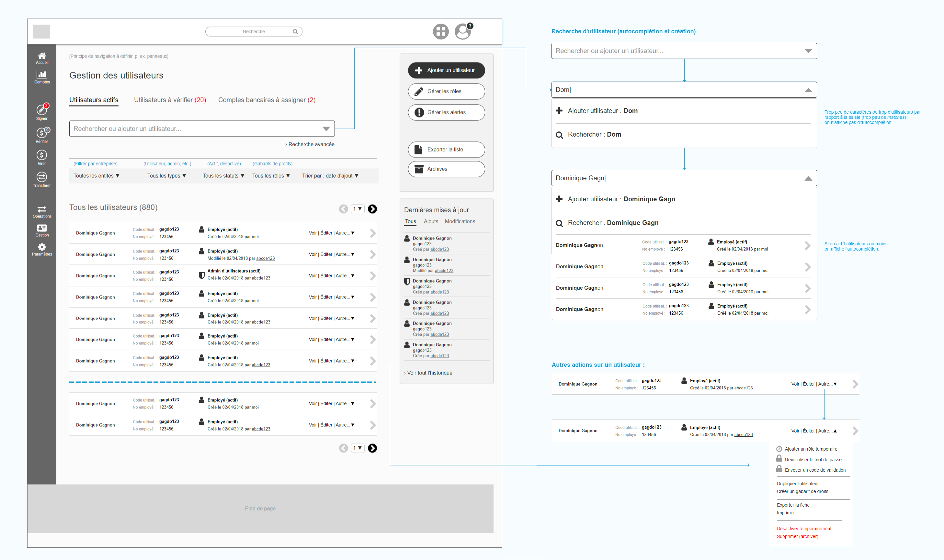This screenshot has height=560, width=944.
Task: Open the Recherche avancée link
Action: [310, 144]
